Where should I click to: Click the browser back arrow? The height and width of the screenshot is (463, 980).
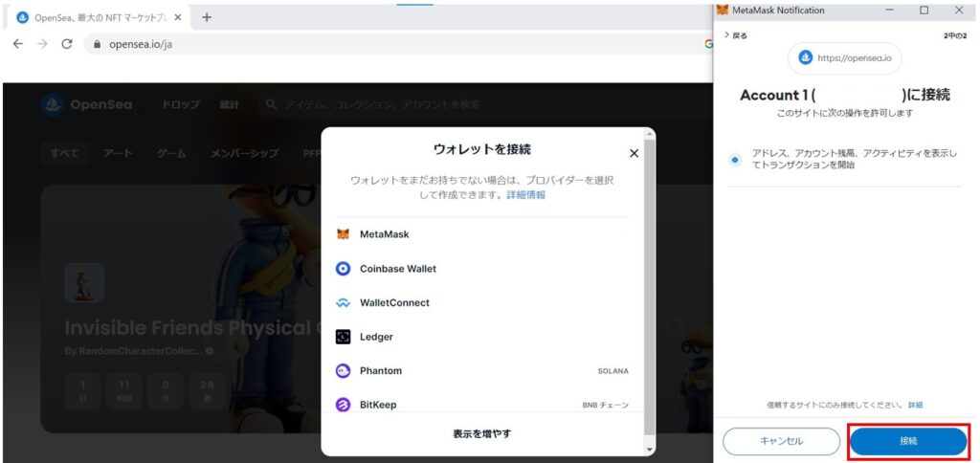[18, 44]
